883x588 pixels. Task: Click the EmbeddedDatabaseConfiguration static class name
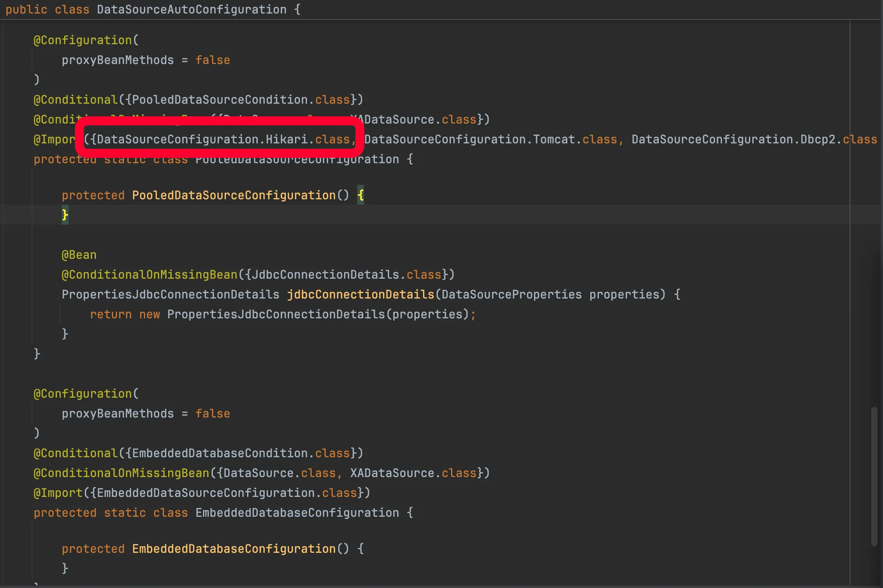point(297,513)
